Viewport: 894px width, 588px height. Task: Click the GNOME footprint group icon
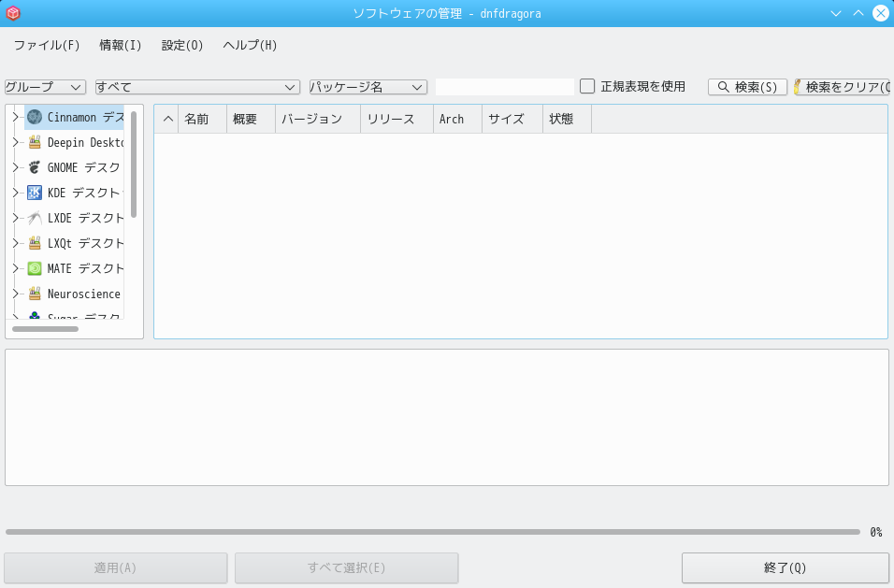[35, 167]
